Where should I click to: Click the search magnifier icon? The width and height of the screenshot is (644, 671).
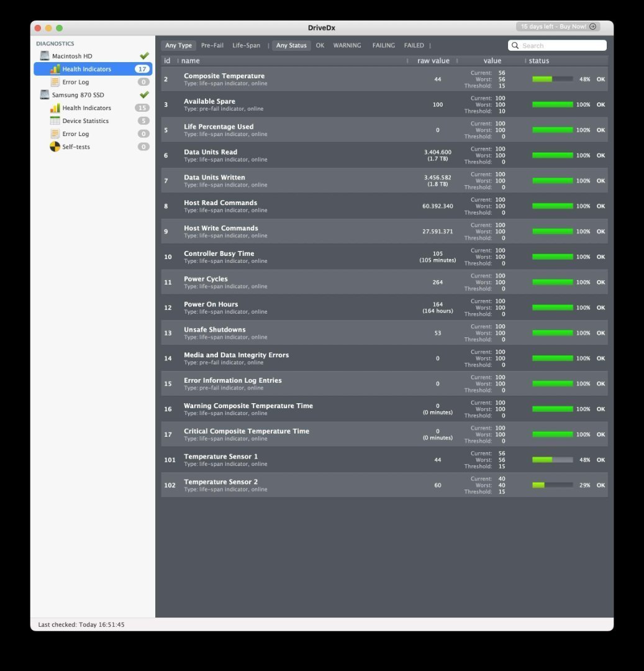point(515,45)
